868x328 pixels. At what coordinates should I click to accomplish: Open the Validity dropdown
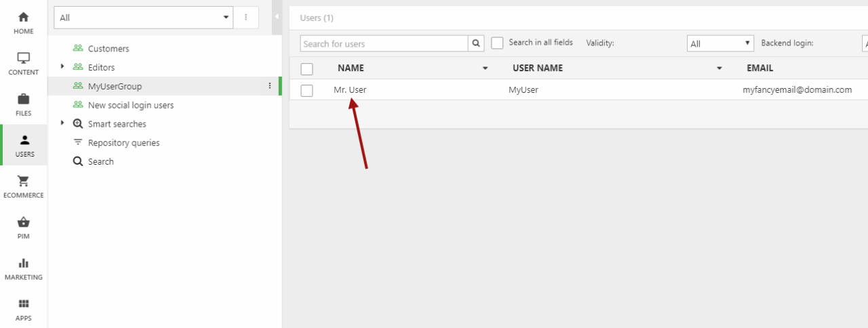719,43
